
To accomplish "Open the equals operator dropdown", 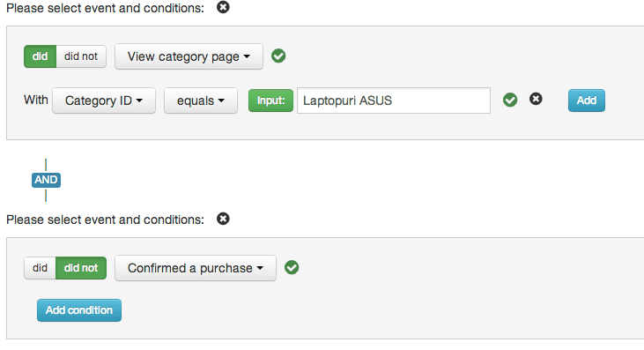I will (x=201, y=101).
